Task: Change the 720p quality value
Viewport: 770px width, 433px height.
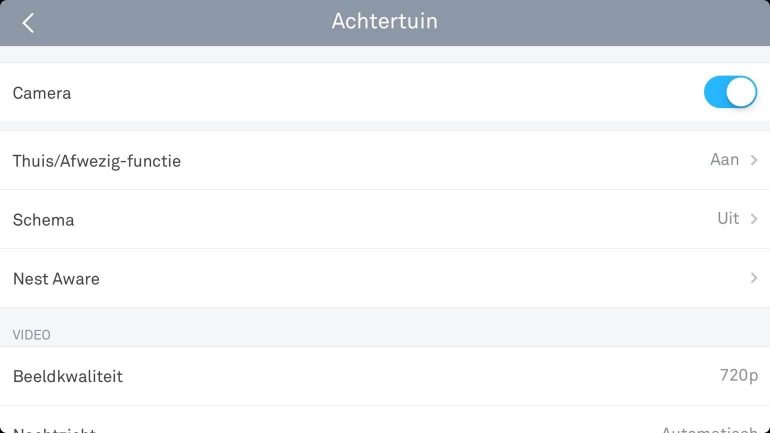Action: [739, 376]
